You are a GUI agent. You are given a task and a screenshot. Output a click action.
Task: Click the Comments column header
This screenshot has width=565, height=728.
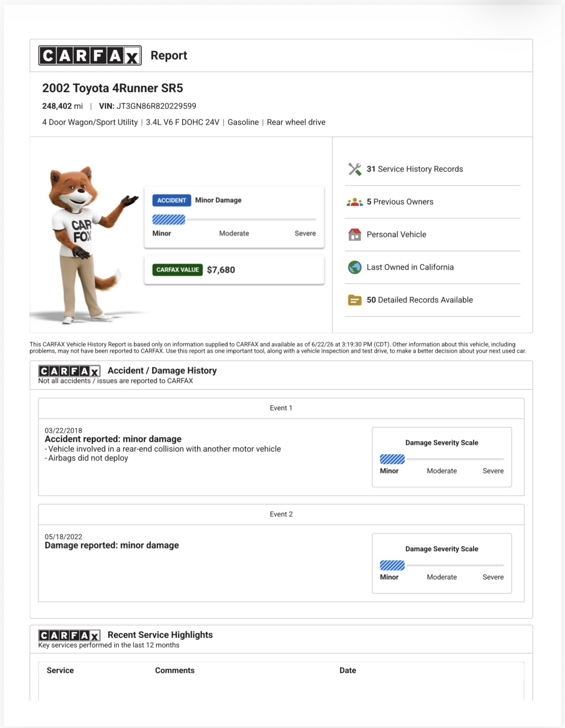pos(175,670)
